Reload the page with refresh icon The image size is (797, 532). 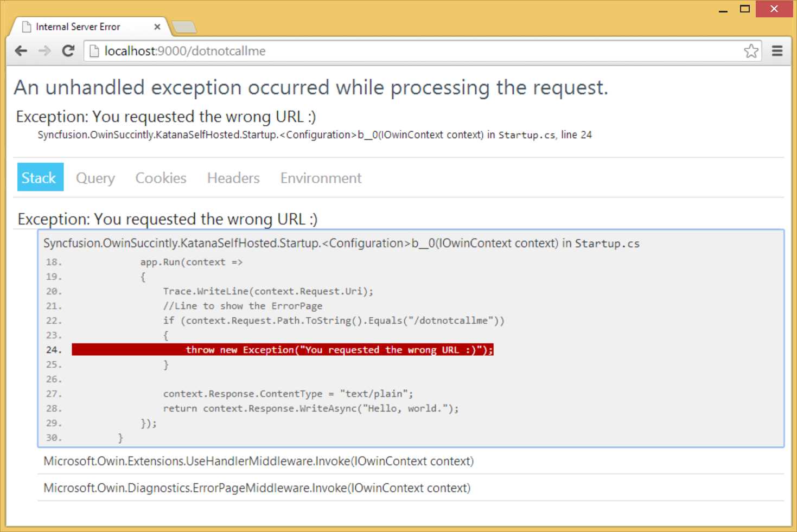(x=68, y=51)
